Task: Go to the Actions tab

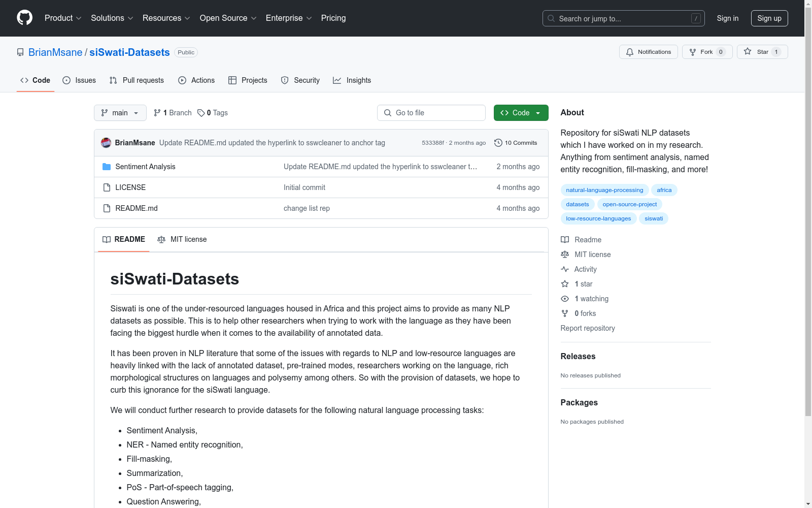Action: pyautogui.click(x=196, y=80)
